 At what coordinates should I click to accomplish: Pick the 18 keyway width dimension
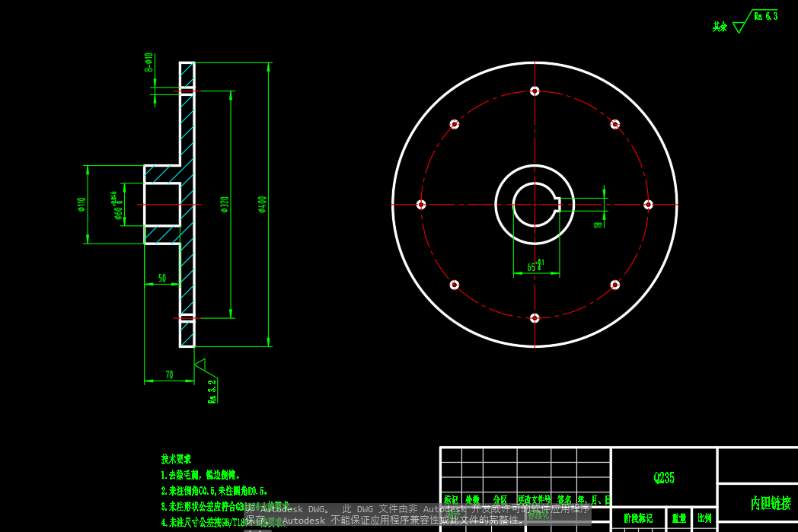(598, 224)
